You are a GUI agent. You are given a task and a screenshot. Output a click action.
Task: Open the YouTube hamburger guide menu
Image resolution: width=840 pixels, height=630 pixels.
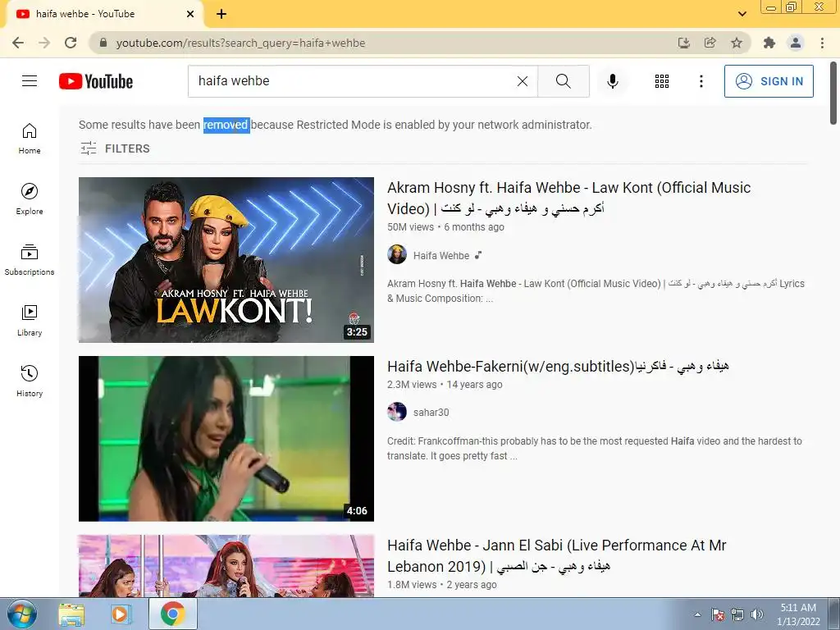click(30, 81)
